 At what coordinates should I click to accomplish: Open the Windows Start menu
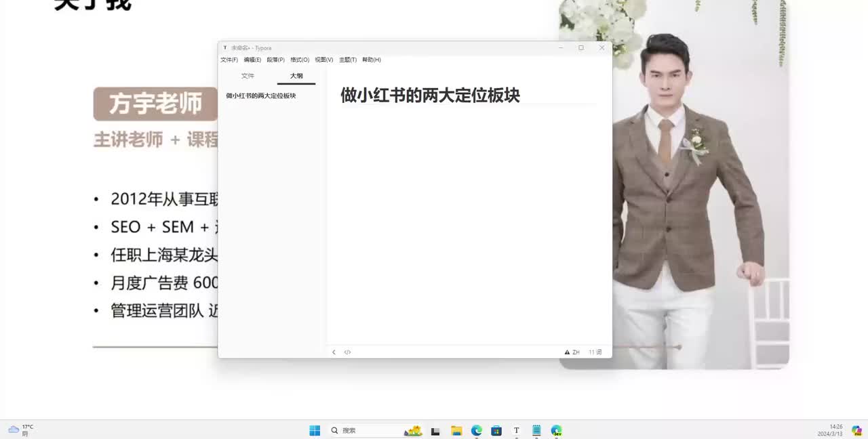315,430
